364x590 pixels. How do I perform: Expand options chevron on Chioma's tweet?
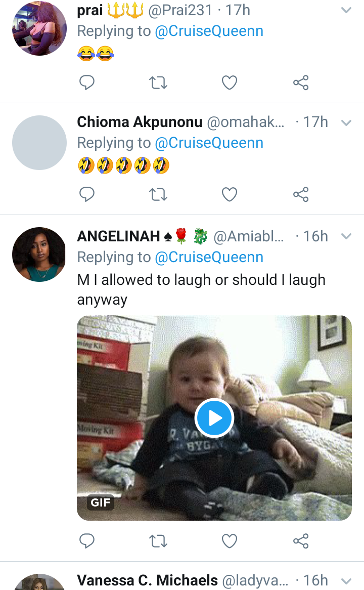346,122
